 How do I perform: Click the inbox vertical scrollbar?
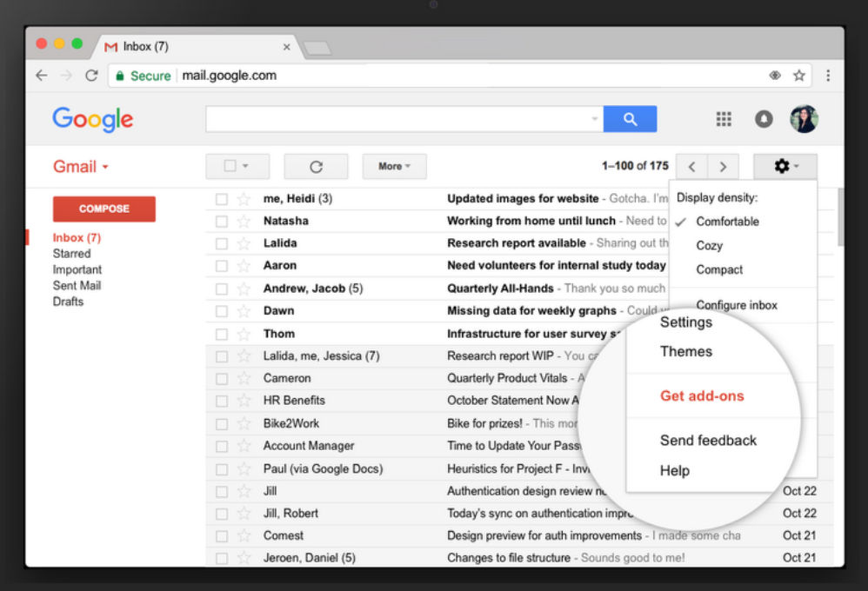coord(840,217)
